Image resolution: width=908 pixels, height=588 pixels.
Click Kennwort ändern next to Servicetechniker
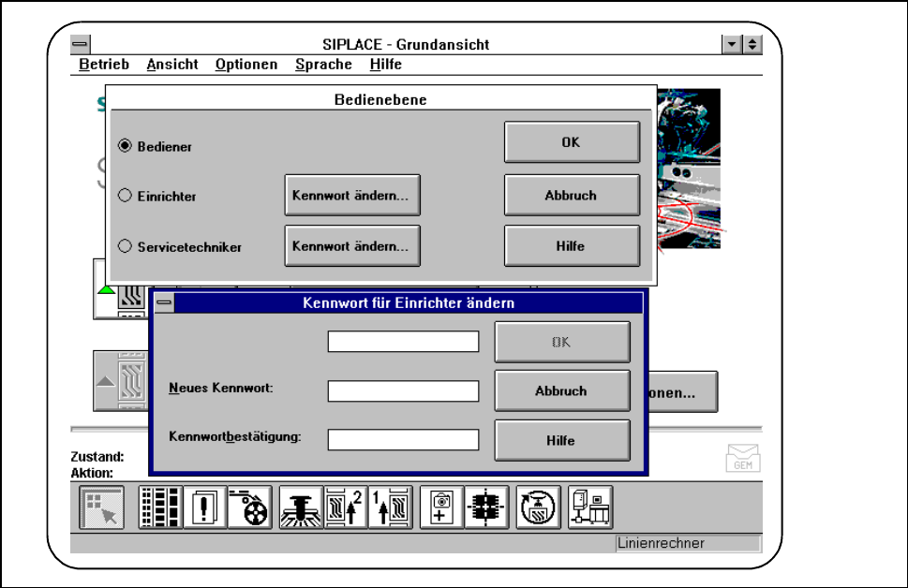(352, 246)
